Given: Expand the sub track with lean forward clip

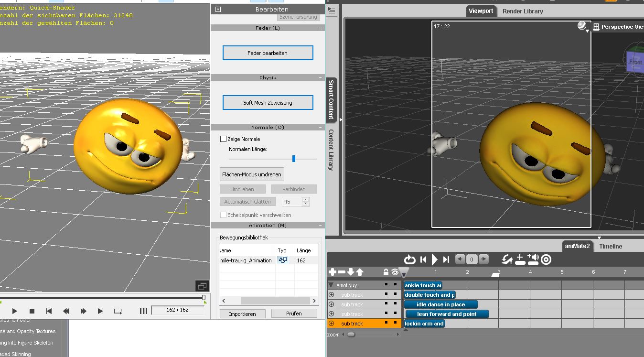Looking at the screenshot, I should tap(331, 314).
